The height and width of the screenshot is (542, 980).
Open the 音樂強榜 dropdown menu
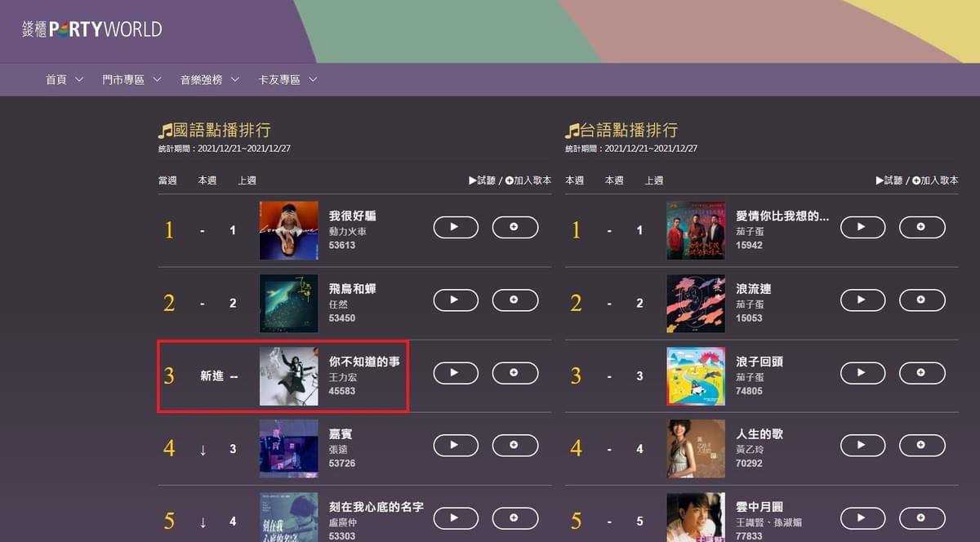(x=210, y=80)
